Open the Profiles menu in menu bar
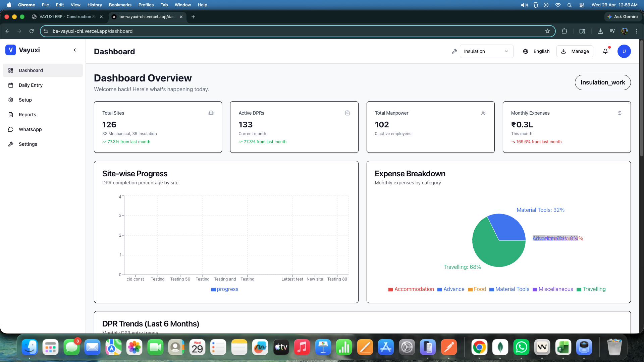Screen dimensions: 644x362 coord(146,5)
